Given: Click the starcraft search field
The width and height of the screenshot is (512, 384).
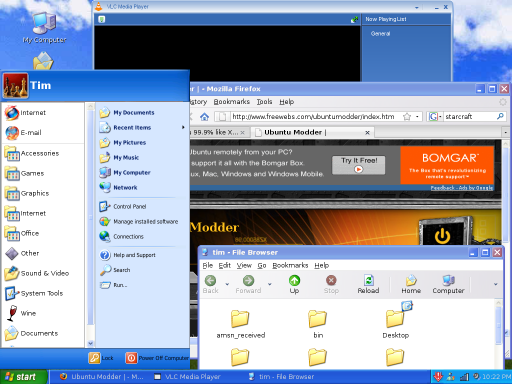Looking at the screenshot, I should [469, 117].
